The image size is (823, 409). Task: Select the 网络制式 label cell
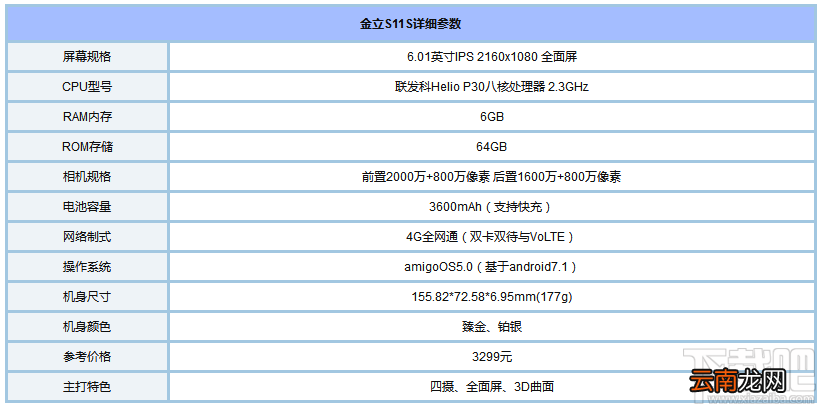87,237
